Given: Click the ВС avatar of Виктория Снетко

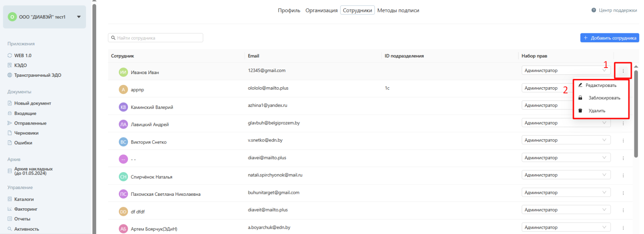Looking at the screenshot, I should 123,142.
